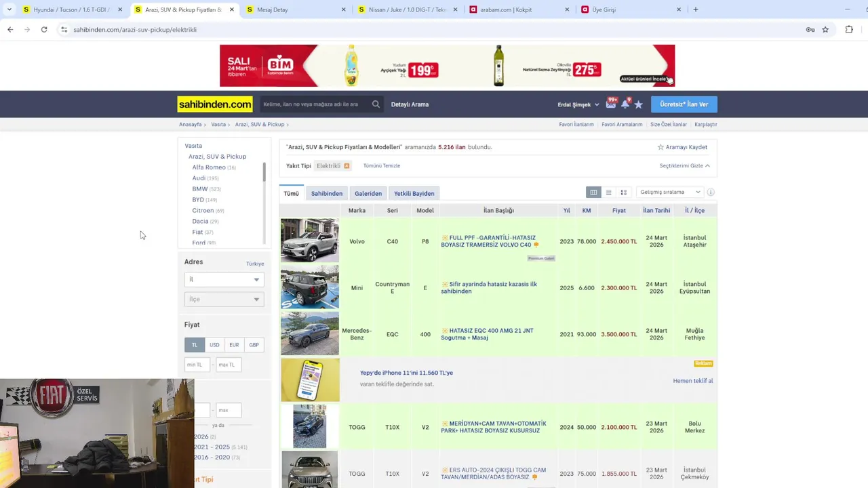Switch to Tümü listings tab

[292, 193]
